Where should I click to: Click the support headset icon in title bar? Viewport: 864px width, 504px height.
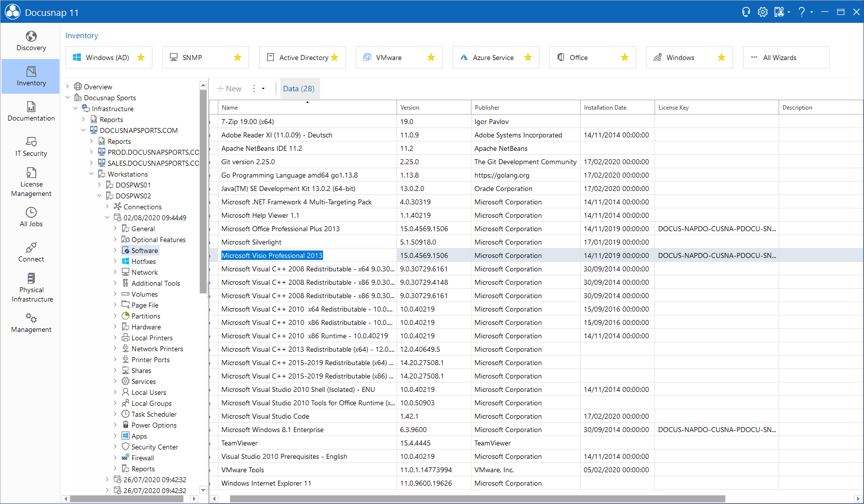746,12
